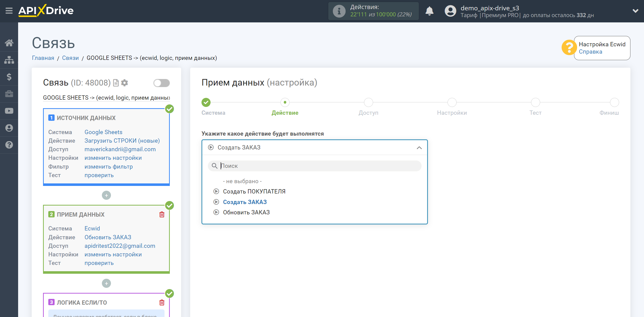The height and width of the screenshot is (317, 644).
Task: Go to Действие step
Action: coord(285,102)
